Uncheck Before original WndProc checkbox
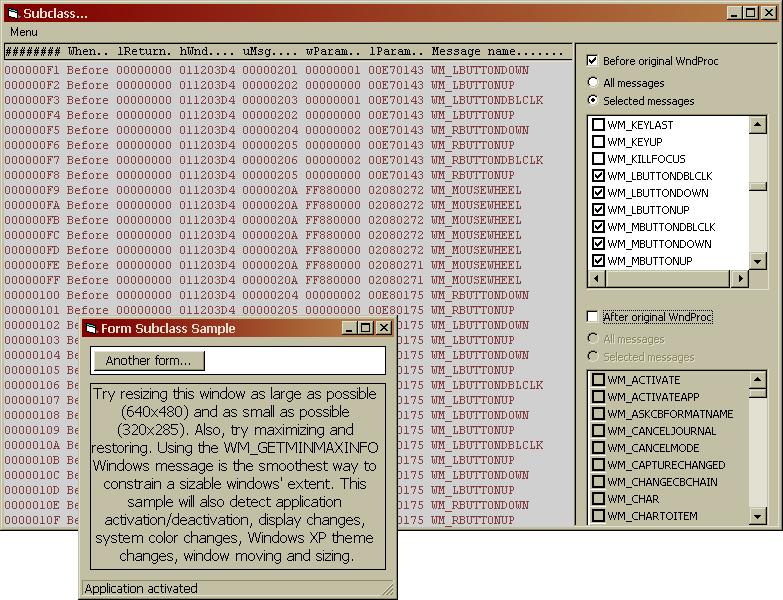The image size is (783, 600). click(x=593, y=61)
